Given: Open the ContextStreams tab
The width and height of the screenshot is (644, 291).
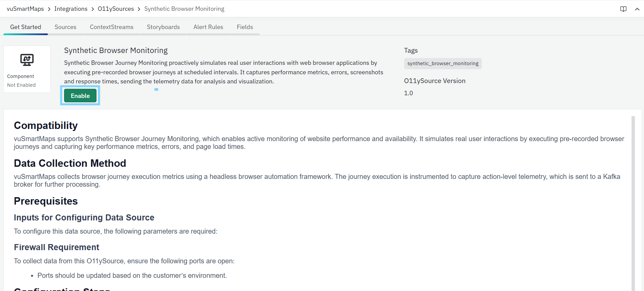Looking at the screenshot, I should click(x=112, y=27).
